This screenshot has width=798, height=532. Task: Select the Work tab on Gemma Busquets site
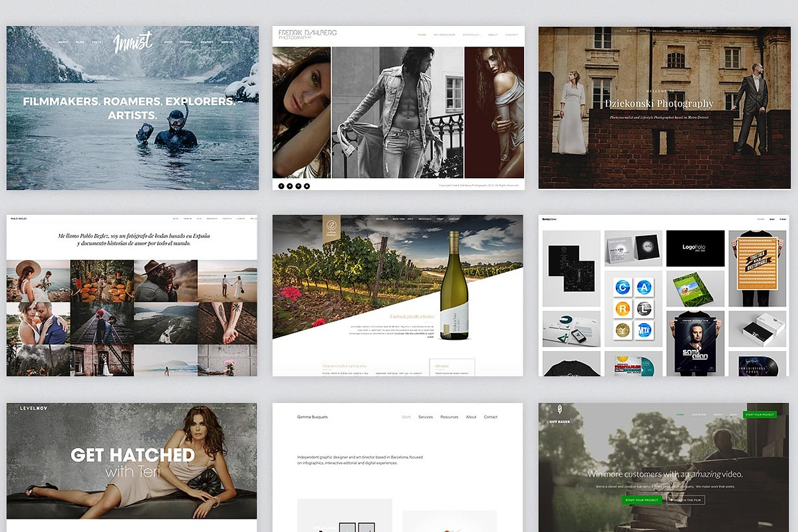406,417
